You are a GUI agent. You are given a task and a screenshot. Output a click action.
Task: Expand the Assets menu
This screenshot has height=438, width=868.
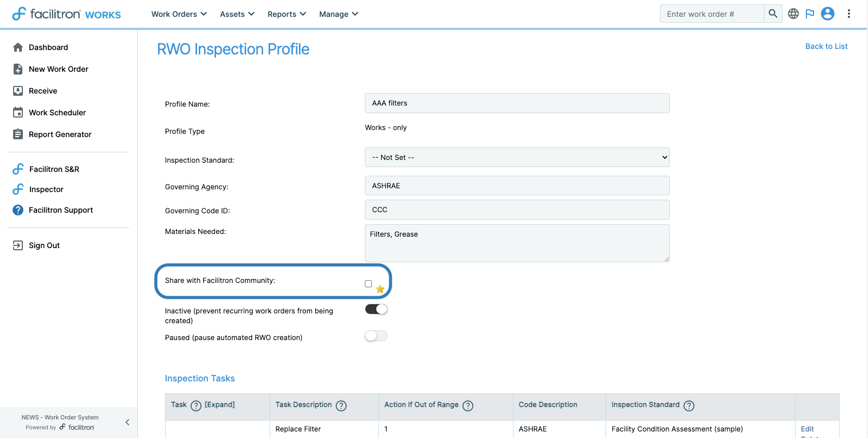(237, 14)
